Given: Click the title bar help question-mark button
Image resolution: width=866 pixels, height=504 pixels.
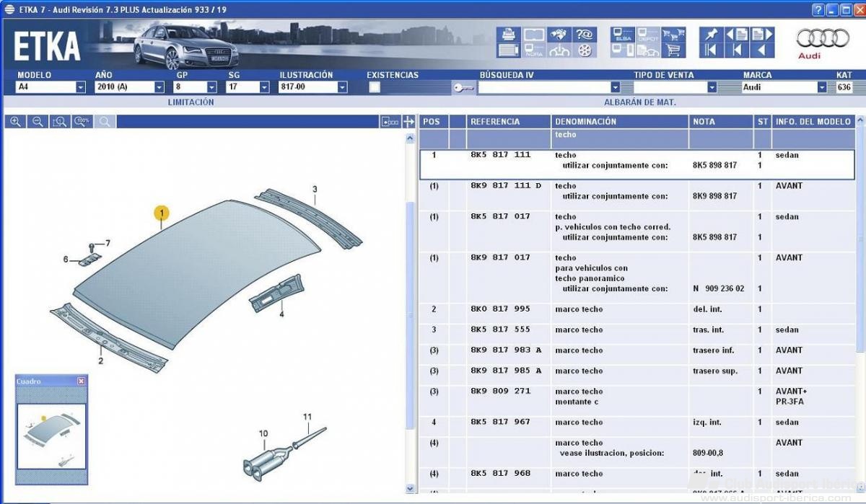Looking at the screenshot, I should 818,10.
